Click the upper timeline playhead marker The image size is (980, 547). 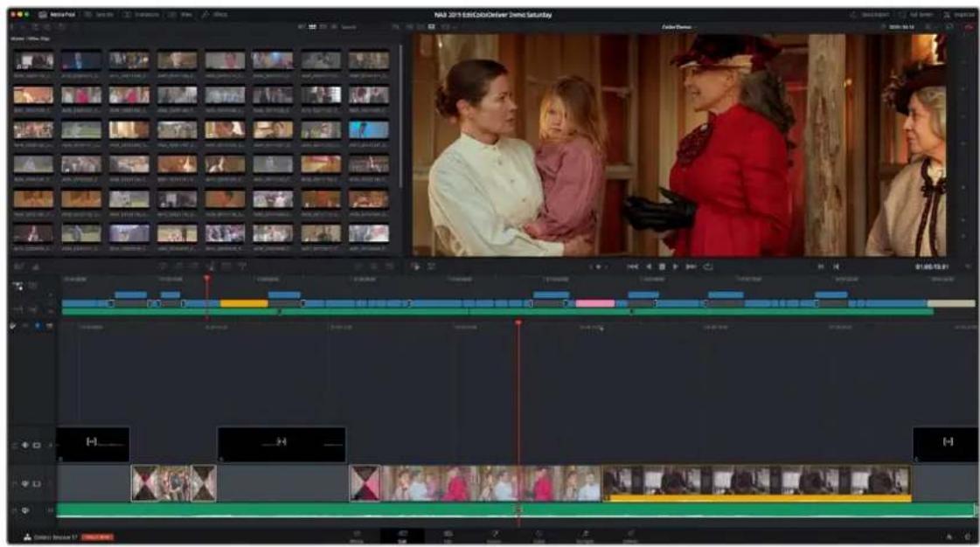tap(207, 279)
